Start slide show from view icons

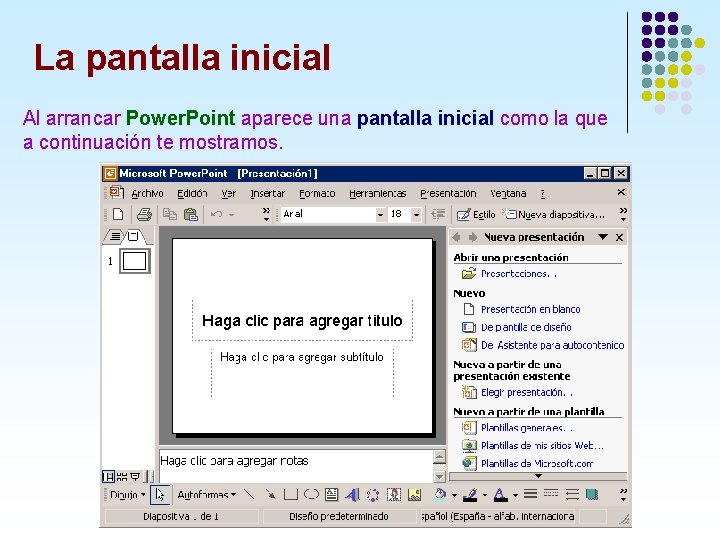click(x=135, y=477)
